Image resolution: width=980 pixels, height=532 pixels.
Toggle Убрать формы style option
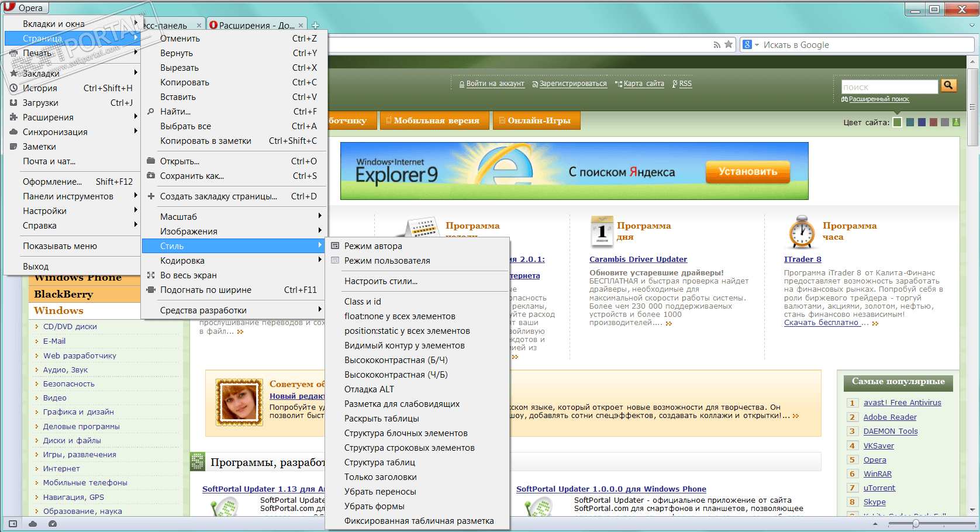(417, 506)
